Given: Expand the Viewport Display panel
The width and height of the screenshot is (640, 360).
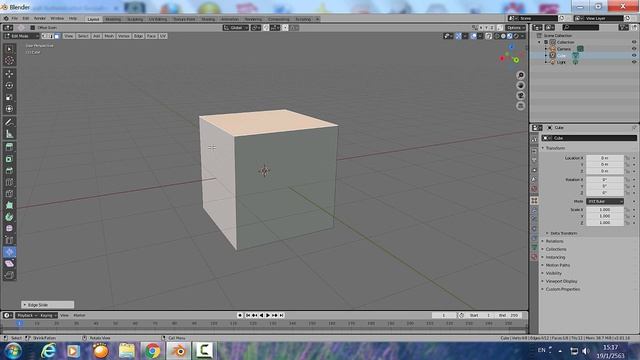Looking at the screenshot, I should [x=560, y=281].
